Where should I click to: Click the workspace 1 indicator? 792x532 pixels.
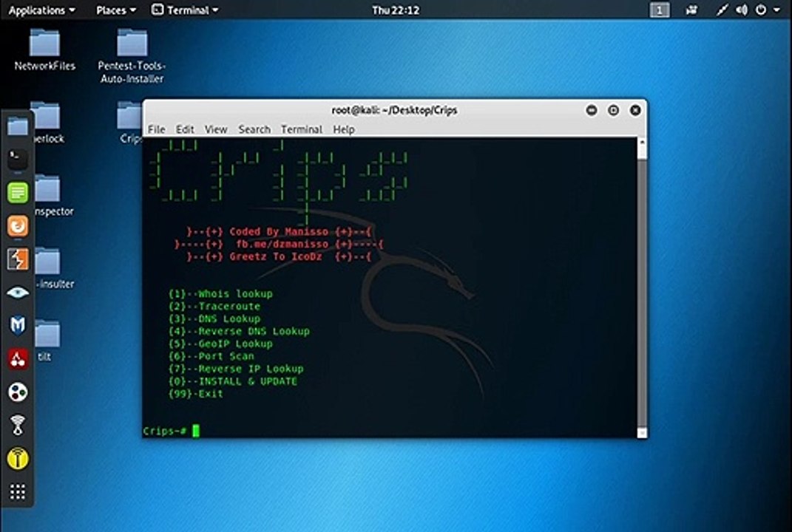(659, 10)
